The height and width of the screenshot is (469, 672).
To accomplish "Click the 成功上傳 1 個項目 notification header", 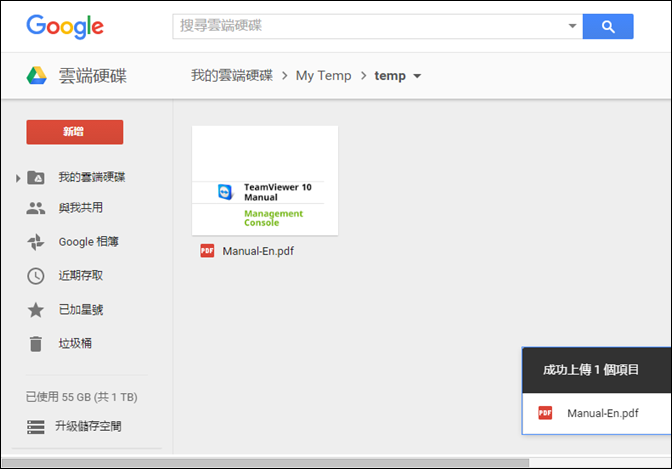I will tap(597, 370).
